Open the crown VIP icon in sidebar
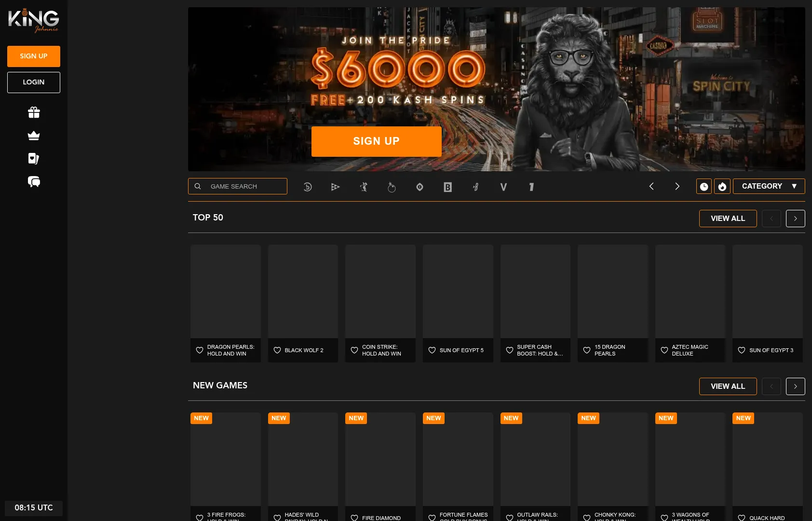 (x=34, y=136)
